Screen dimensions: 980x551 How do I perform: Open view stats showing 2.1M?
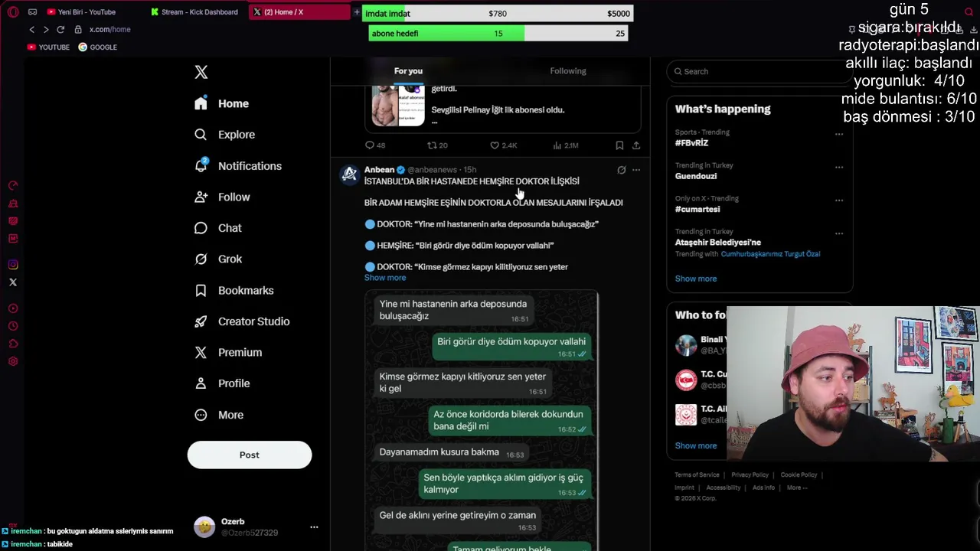click(566, 145)
